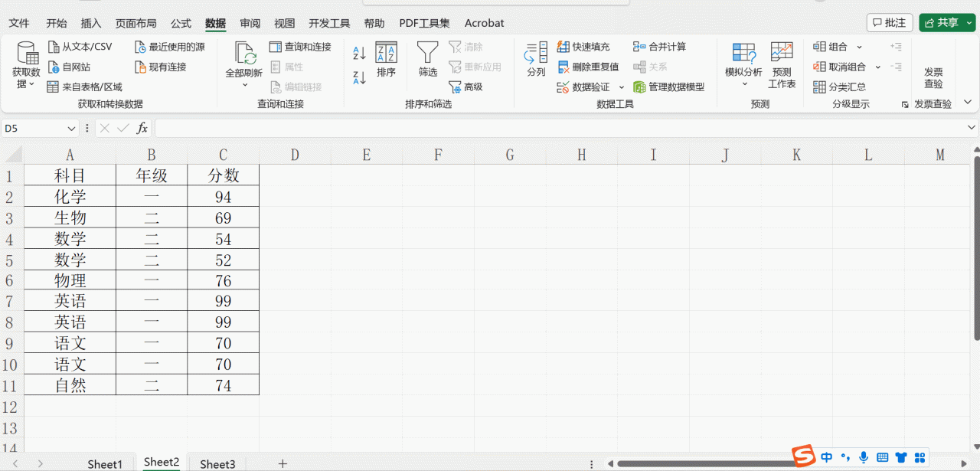This screenshot has height=471, width=980.
Task: Click the Sogou input method S icon
Action: [803, 457]
